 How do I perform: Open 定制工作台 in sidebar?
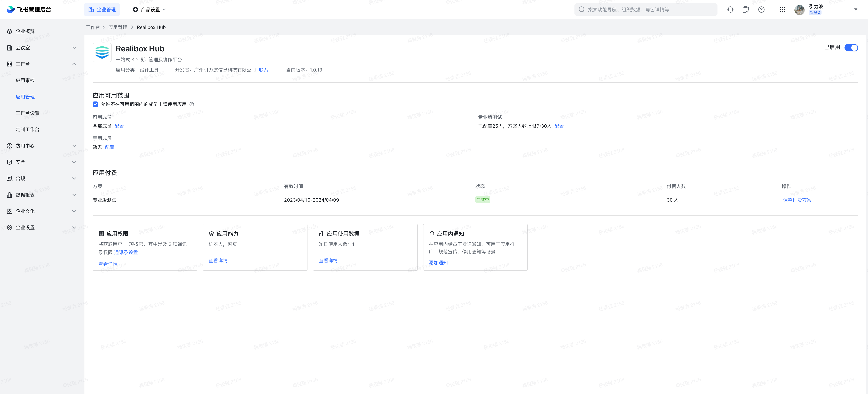coord(28,129)
